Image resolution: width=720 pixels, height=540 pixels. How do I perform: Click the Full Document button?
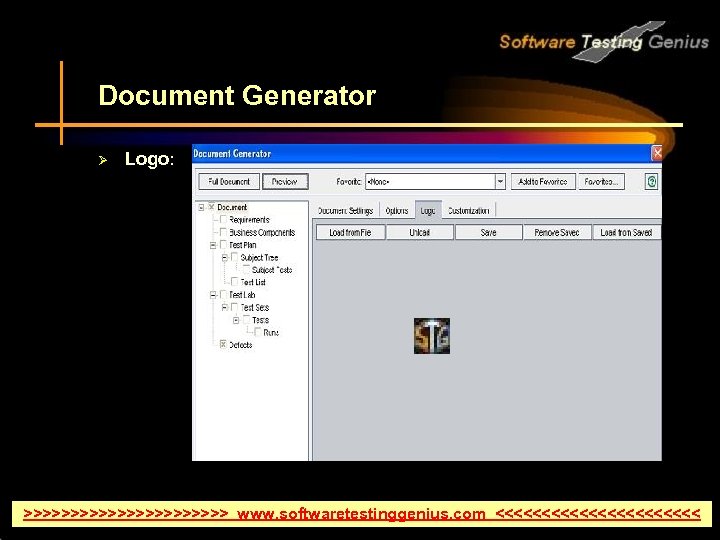[229, 181]
